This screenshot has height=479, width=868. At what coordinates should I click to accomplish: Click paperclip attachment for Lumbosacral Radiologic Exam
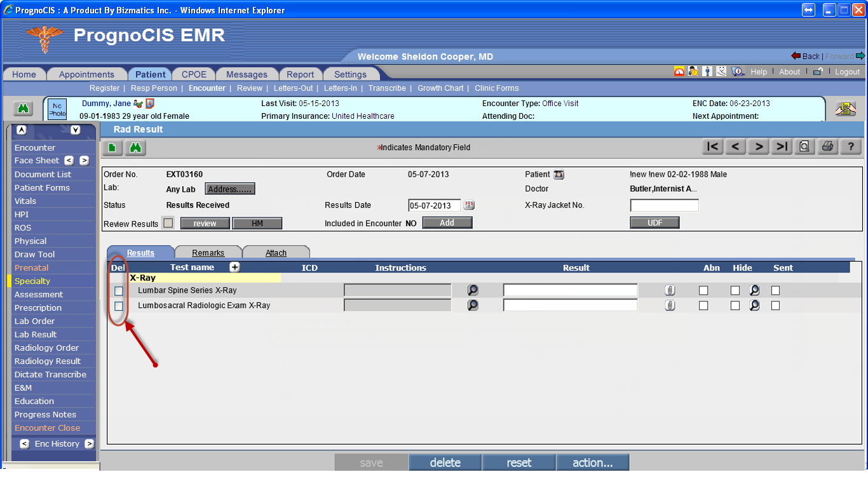pos(670,306)
